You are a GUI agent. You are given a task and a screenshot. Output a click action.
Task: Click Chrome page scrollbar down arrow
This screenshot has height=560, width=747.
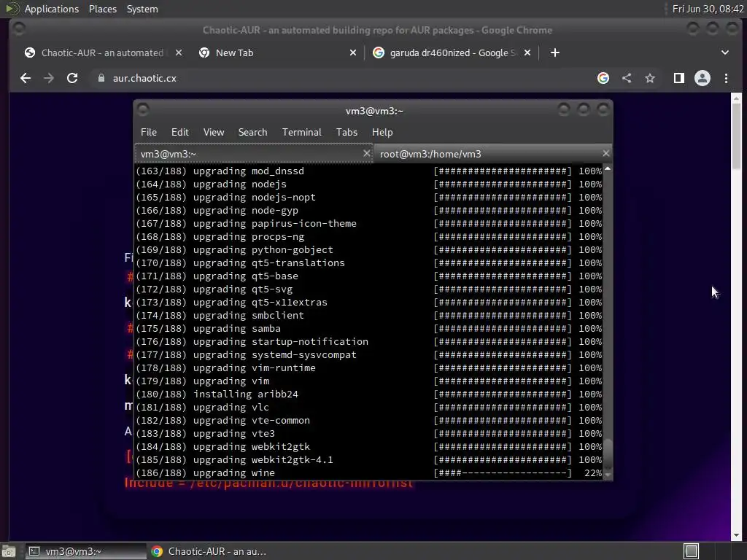pos(737,535)
